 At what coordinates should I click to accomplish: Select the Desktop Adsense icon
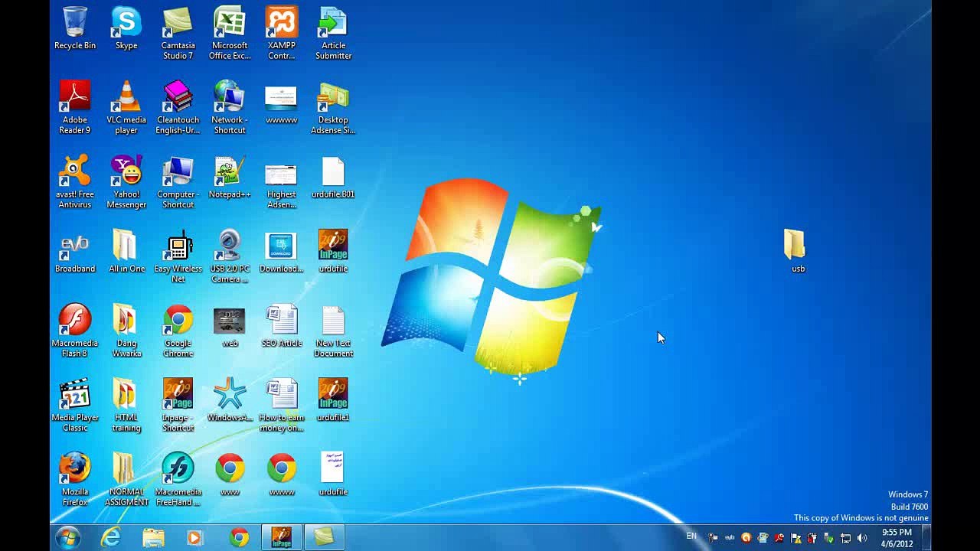[333, 107]
